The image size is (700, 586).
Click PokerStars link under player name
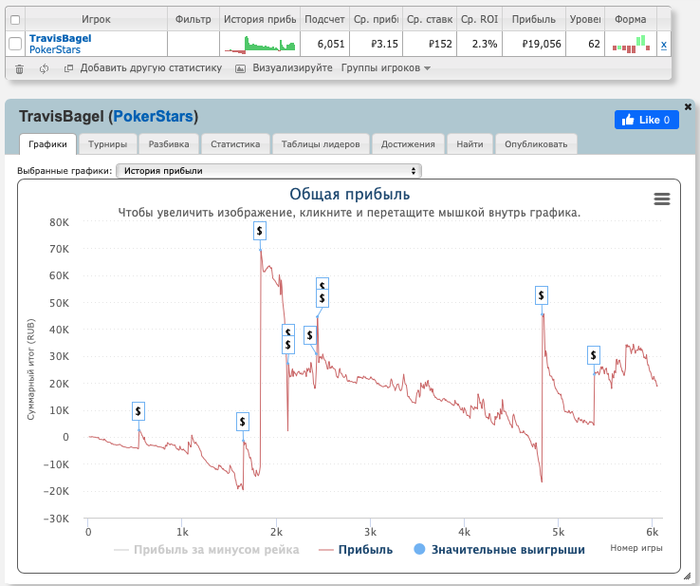click(55, 50)
